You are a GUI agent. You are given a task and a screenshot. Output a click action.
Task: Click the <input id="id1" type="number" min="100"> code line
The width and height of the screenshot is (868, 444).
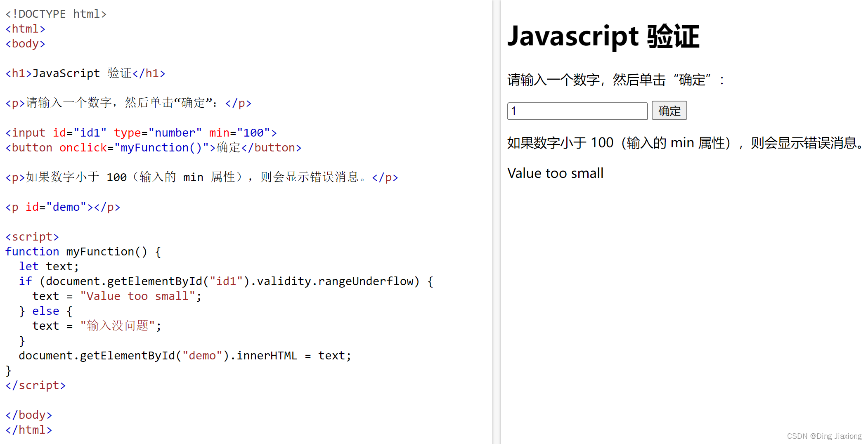141,133
